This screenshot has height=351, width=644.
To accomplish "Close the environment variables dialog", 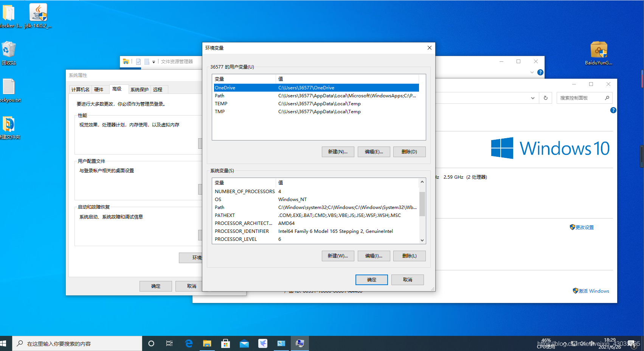I will point(429,48).
